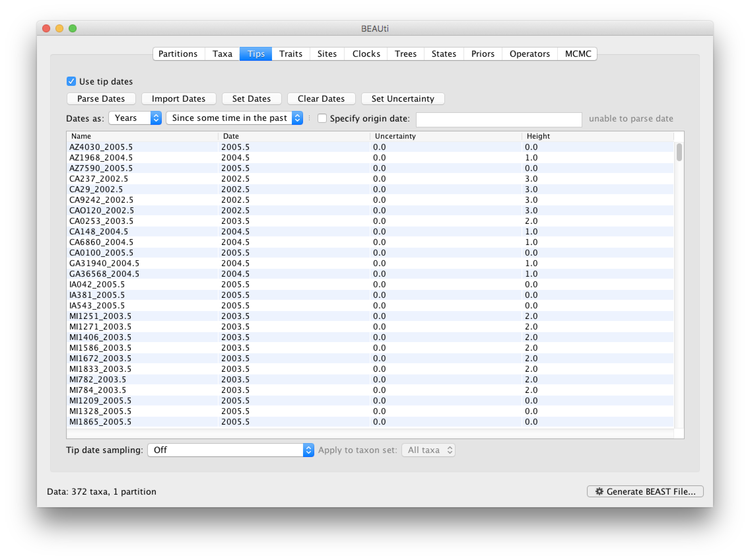This screenshot has width=750, height=560.
Task: Select taxon GA31940_2004.5
Action: 104,263
